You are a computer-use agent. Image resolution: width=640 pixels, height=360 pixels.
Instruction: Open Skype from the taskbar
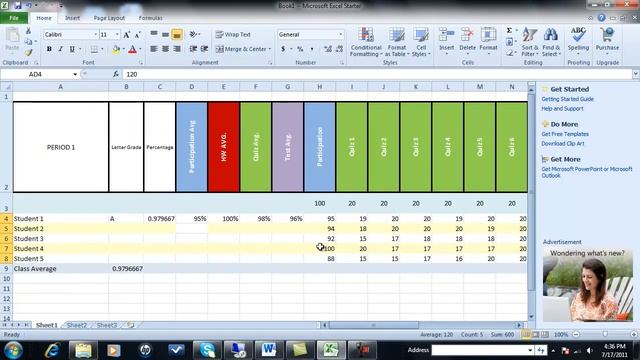(x=207, y=350)
